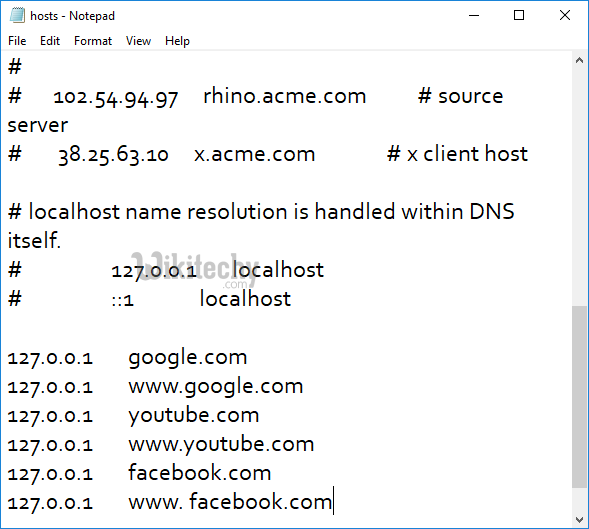
Task: Click the vertical scrollbar thumb
Action: click(579, 396)
